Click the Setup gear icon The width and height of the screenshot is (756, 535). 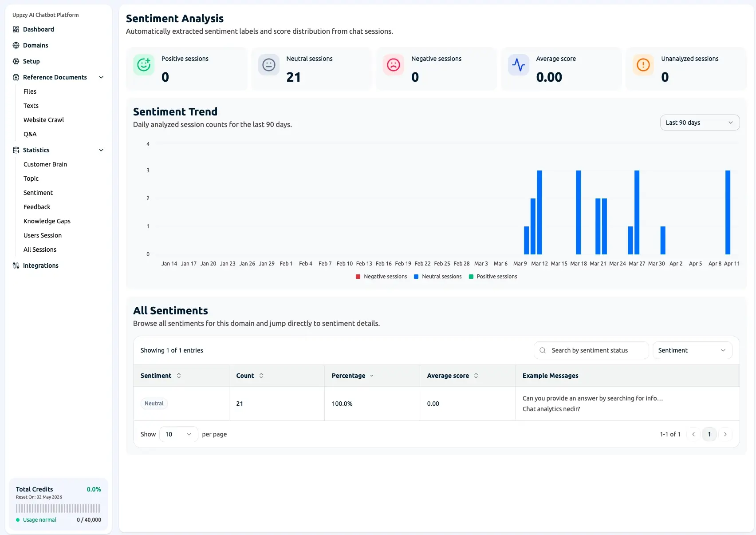[16, 61]
